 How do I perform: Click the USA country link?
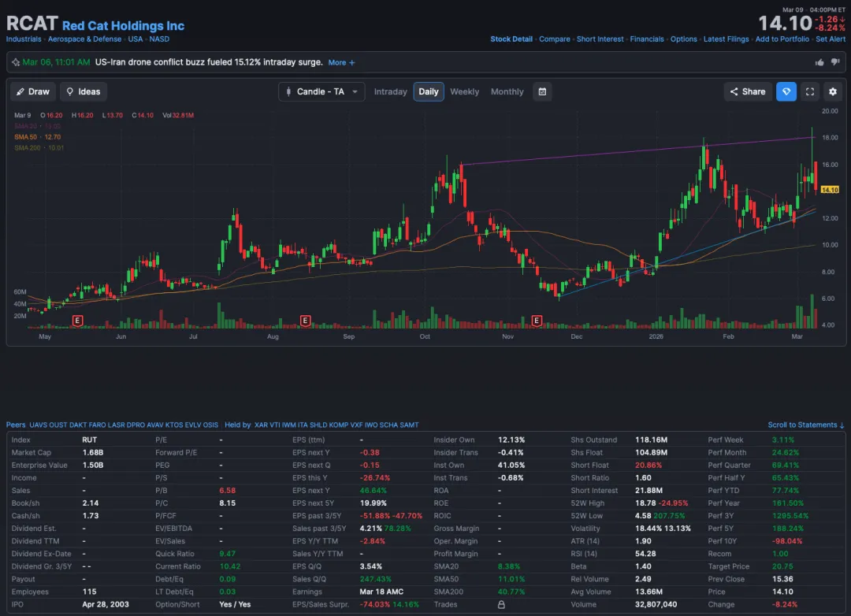pyautogui.click(x=136, y=39)
